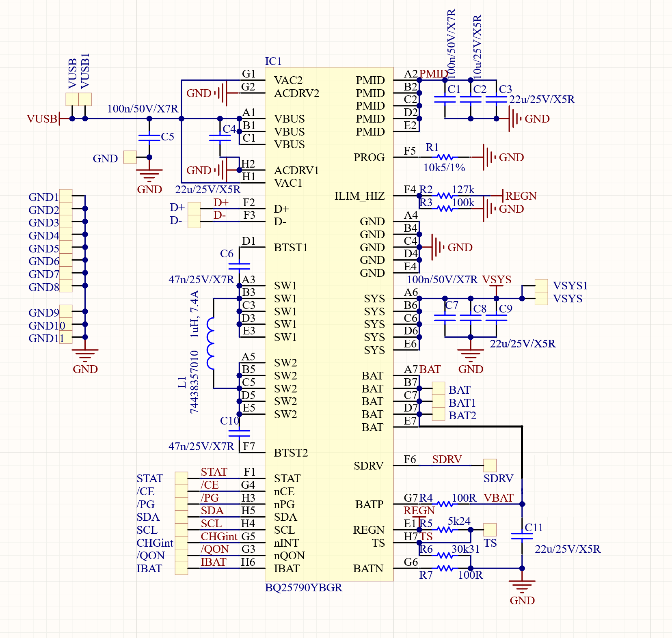Select inductor L1 coil symbol
Screen dimensions: 672x638
click(211, 343)
